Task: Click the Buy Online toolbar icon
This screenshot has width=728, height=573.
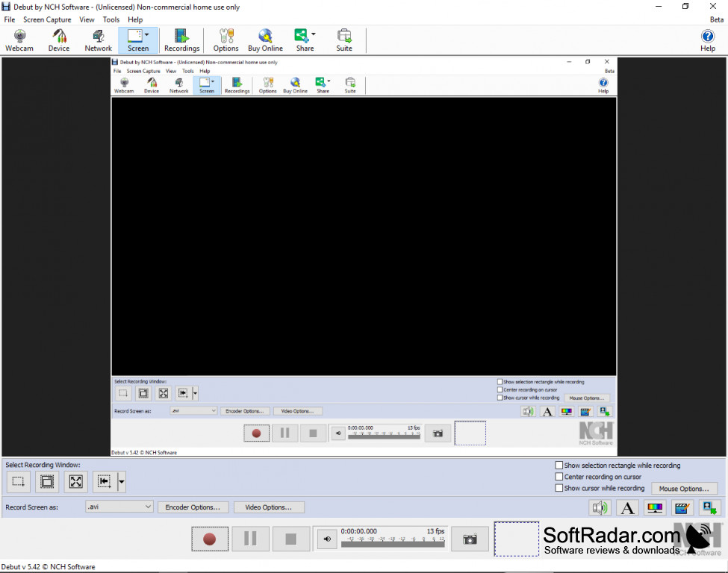Action: pos(265,40)
